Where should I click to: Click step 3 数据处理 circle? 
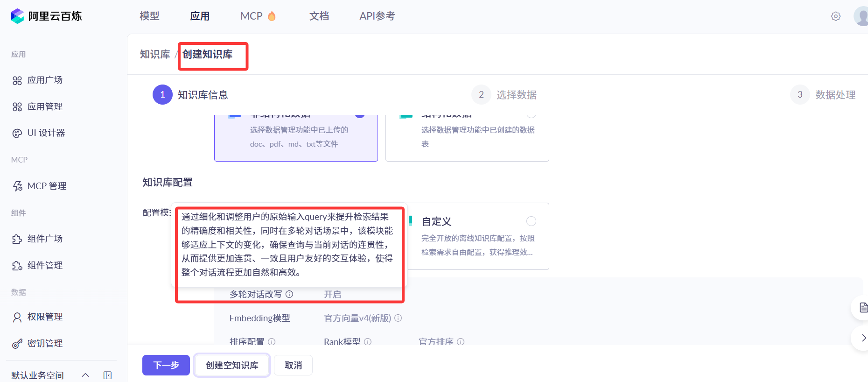point(800,95)
